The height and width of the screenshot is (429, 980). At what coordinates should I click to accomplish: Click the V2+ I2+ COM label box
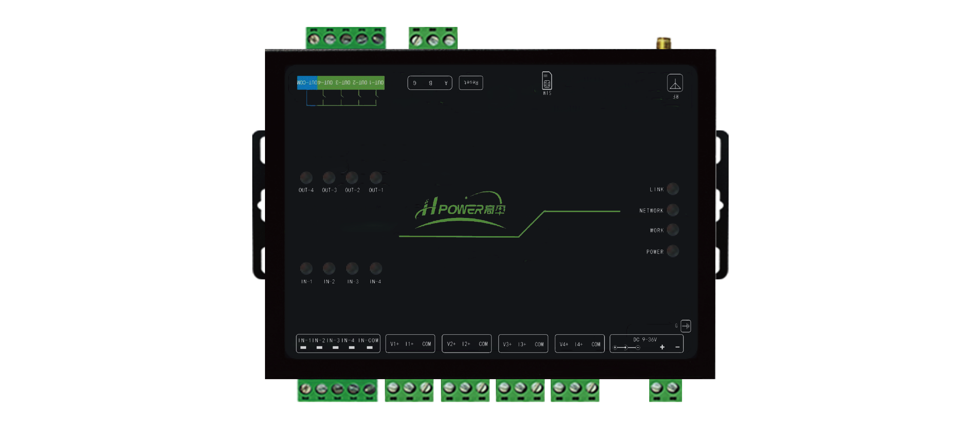(466, 344)
